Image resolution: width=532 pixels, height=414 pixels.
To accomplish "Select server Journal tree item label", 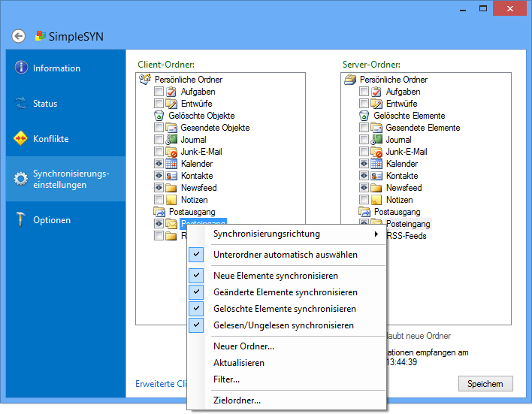I will coord(398,140).
